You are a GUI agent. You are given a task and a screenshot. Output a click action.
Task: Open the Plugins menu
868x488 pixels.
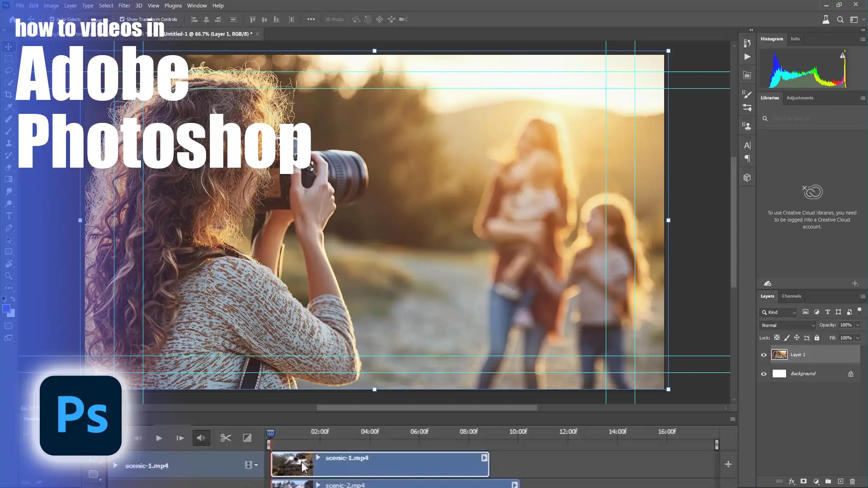(173, 5)
